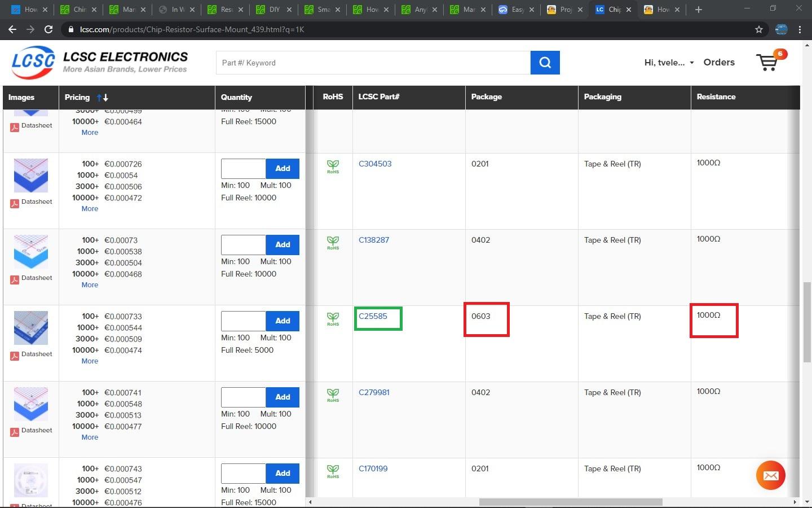Image resolution: width=812 pixels, height=508 pixels.
Task: Switch to the 'DIY' browser tab
Action: pyautogui.click(x=273, y=10)
